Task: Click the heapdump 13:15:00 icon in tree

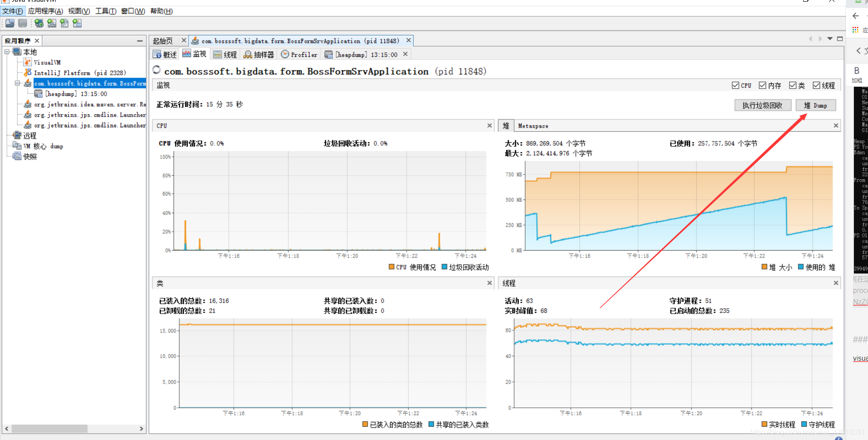Action: coord(38,94)
